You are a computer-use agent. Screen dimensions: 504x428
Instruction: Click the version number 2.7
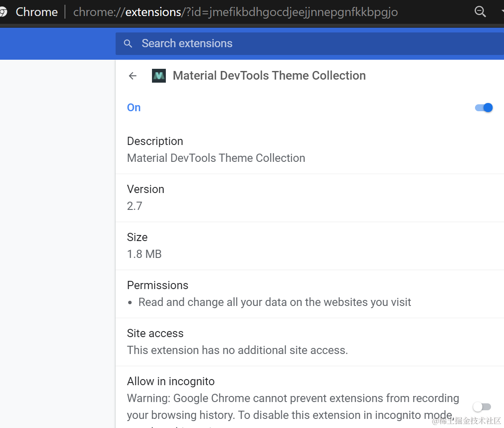point(135,206)
